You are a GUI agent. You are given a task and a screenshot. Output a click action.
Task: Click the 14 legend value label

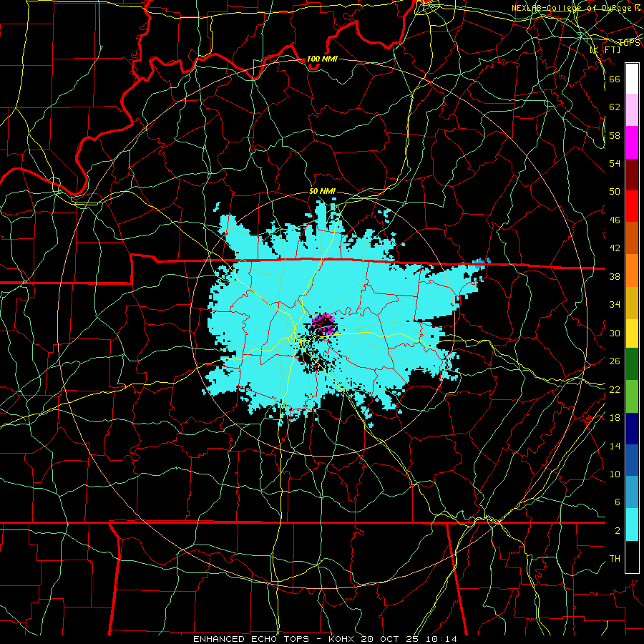(615, 446)
